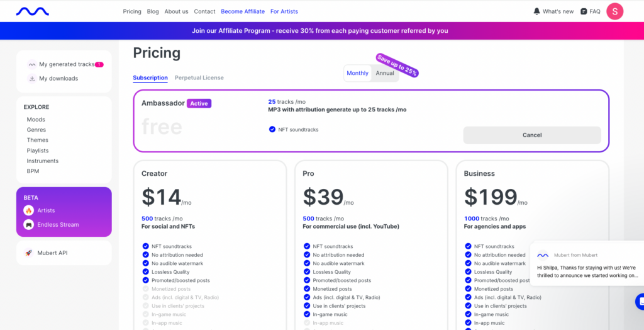Explore Themes

click(37, 140)
